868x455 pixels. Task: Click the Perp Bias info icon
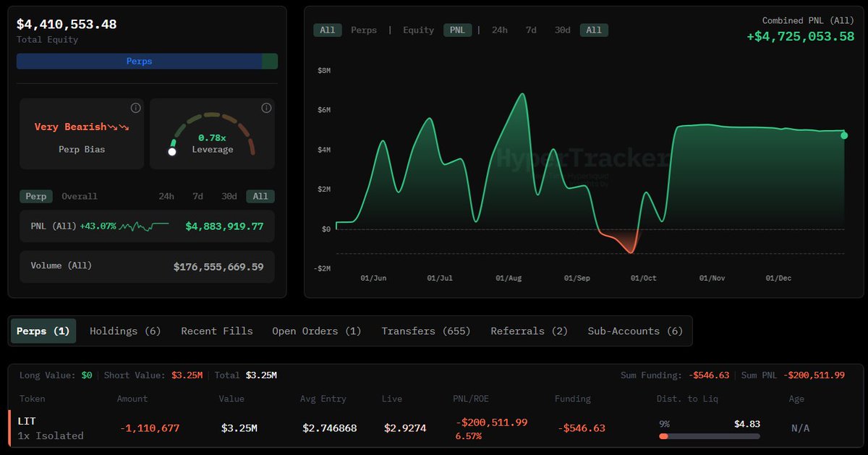click(x=135, y=108)
